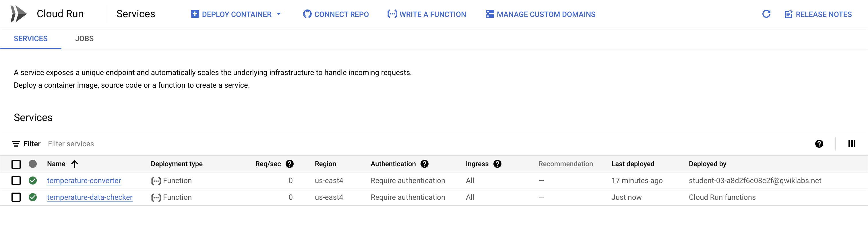Toggle the select-all services checkbox

[16, 164]
